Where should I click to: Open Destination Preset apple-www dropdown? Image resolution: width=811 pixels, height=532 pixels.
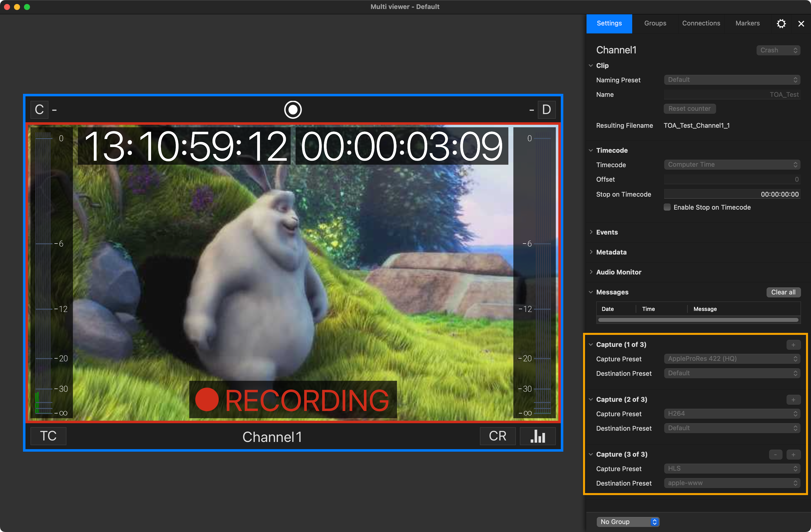(x=732, y=483)
